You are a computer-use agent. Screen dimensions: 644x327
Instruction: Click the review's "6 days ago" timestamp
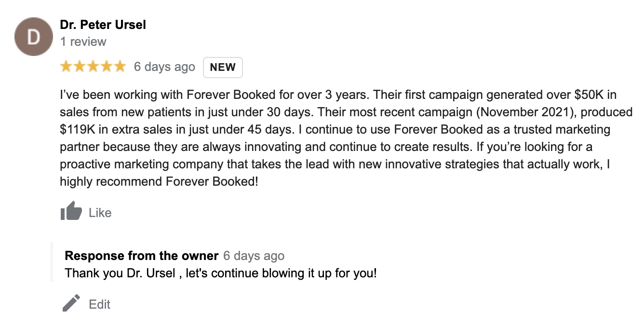164,67
